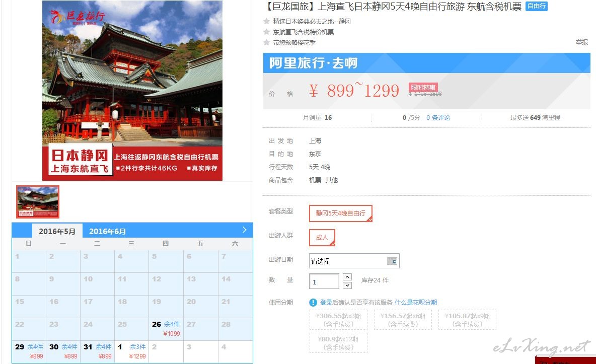Click the 5天 4晚 itinerary days value
The height and width of the screenshot is (364, 596).
[x=320, y=167]
